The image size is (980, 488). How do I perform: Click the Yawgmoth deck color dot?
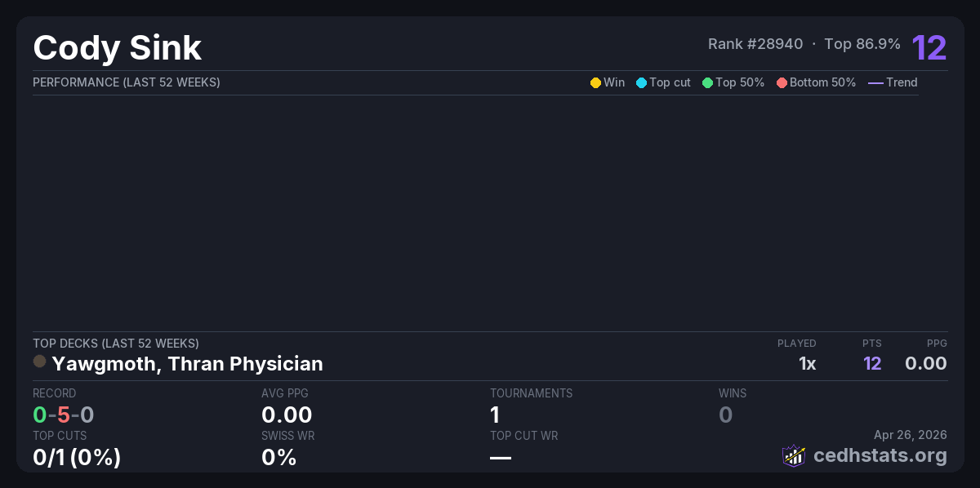tap(39, 361)
